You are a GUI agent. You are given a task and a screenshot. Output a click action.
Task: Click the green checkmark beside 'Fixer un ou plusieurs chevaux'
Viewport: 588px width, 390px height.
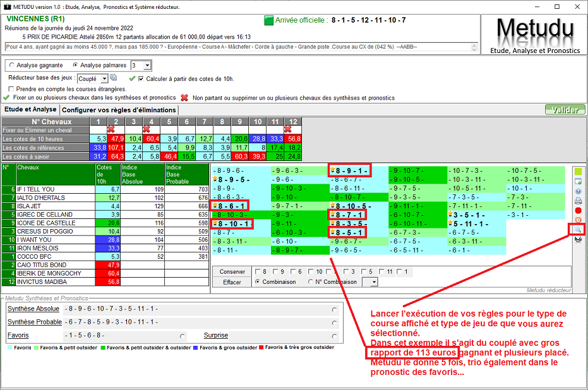6,98
